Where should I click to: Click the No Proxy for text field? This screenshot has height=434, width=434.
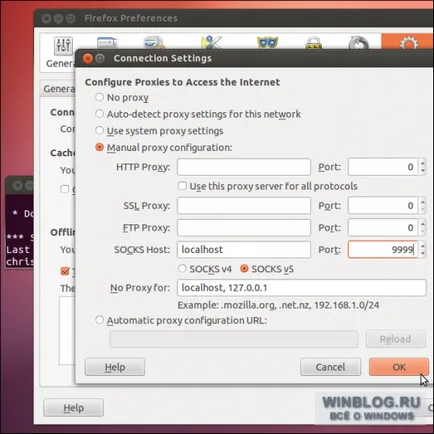302,288
